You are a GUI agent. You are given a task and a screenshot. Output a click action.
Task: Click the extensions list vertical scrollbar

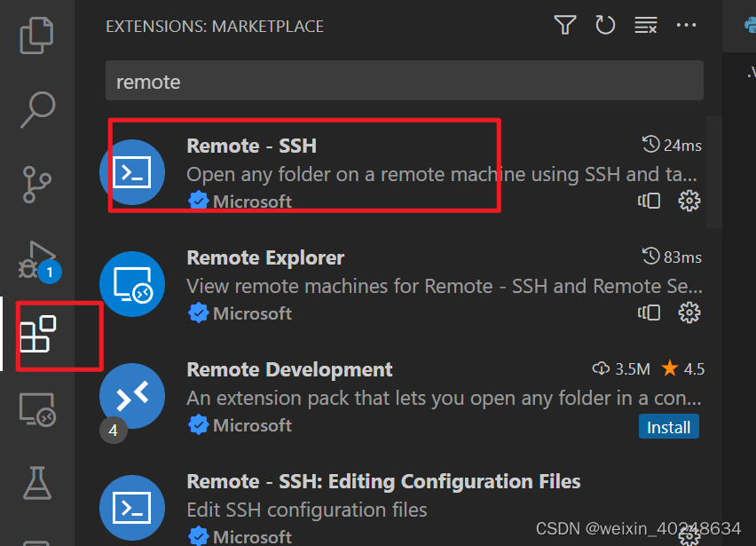(714, 171)
